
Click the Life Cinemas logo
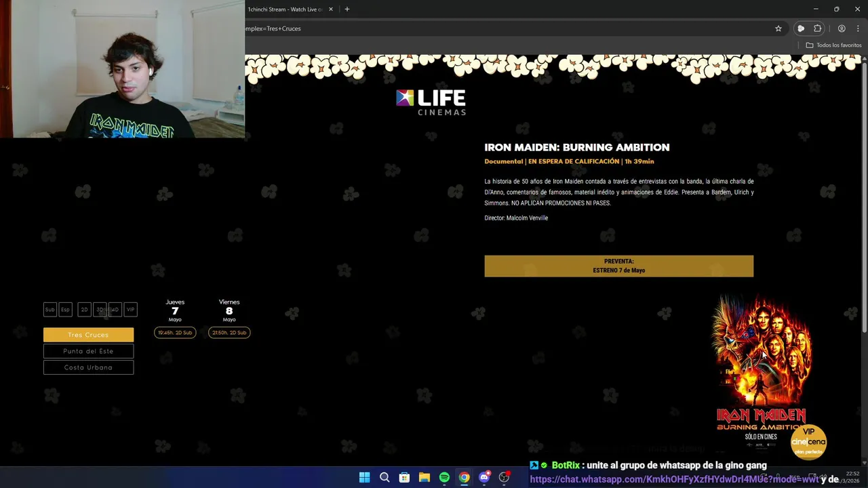pyautogui.click(x=431, y=102)
